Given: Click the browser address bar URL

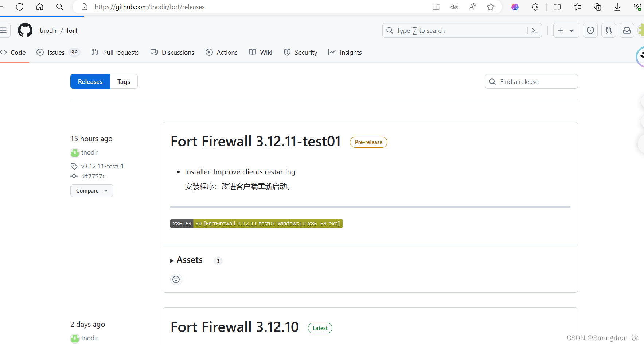Looking at the screenshot, I should [x=150, y=7].
